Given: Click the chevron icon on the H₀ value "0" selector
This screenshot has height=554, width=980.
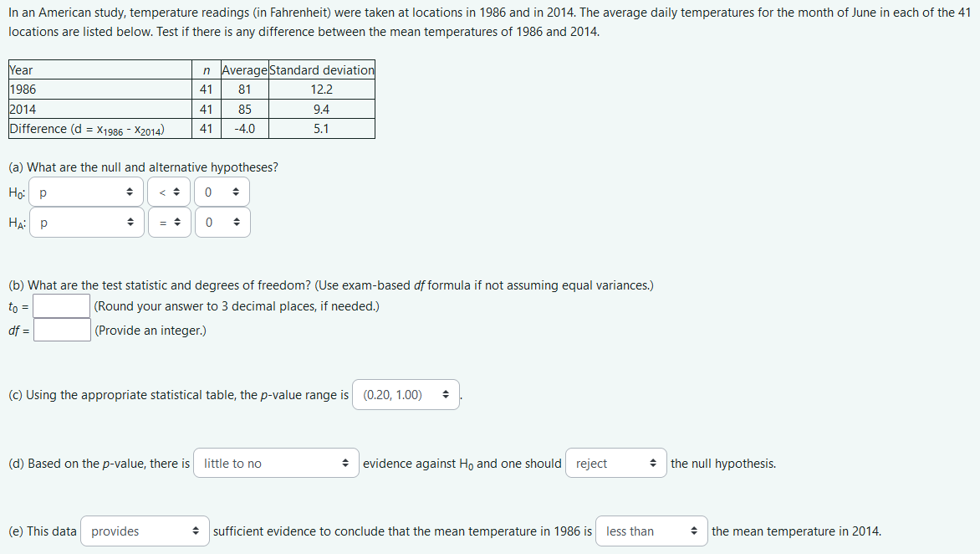Looking at the screenshot, I should 237,192.
